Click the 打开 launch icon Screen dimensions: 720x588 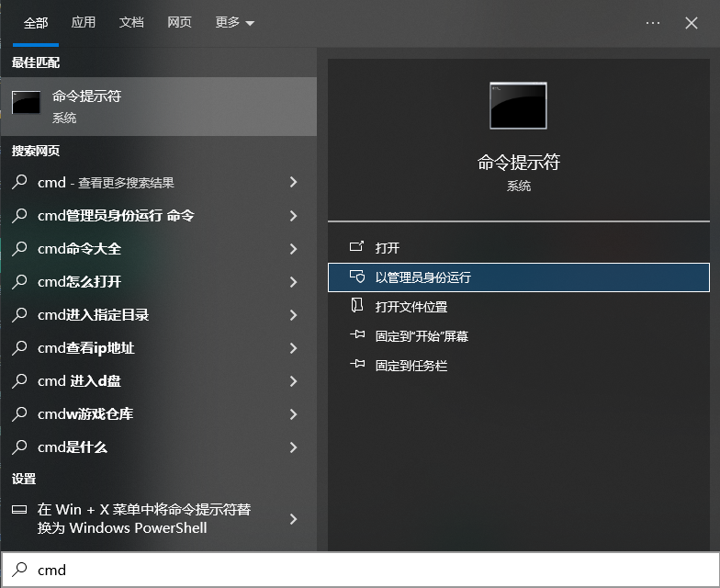point(357,248)
